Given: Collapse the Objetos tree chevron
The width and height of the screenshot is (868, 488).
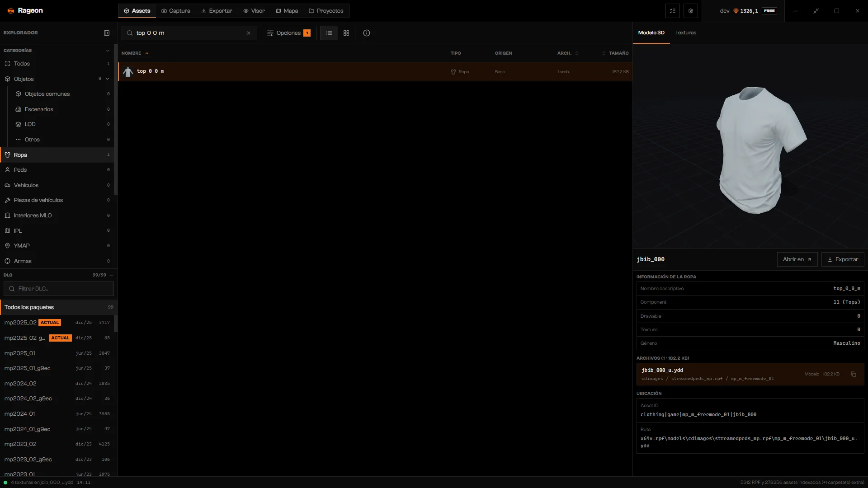Looking at the screenshot, I should tap(108, 79).
